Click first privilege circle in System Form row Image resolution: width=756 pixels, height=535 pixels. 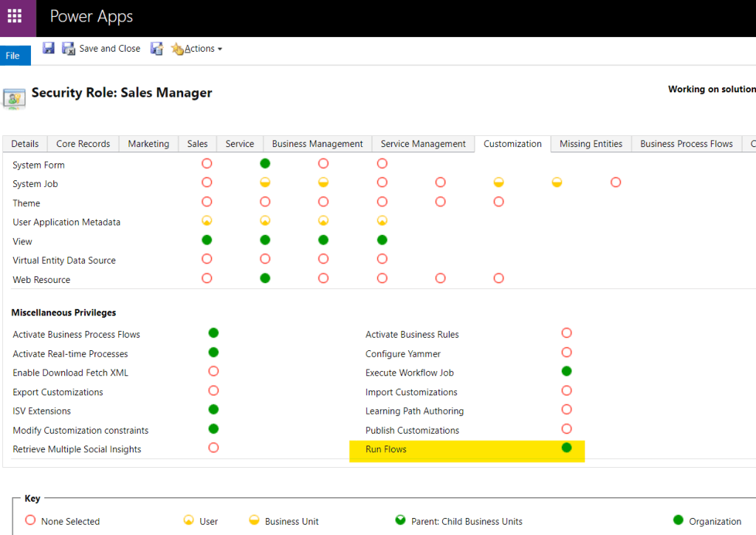click(x=207, y=163)
